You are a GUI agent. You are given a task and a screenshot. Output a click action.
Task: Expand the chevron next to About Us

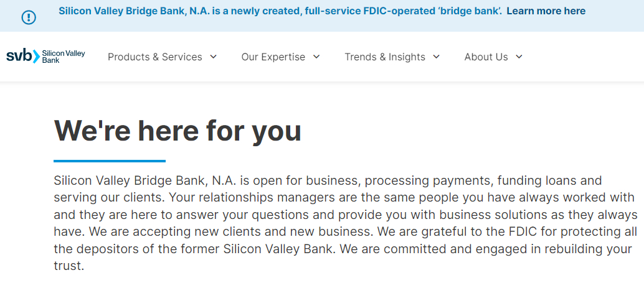coord(519,57)
